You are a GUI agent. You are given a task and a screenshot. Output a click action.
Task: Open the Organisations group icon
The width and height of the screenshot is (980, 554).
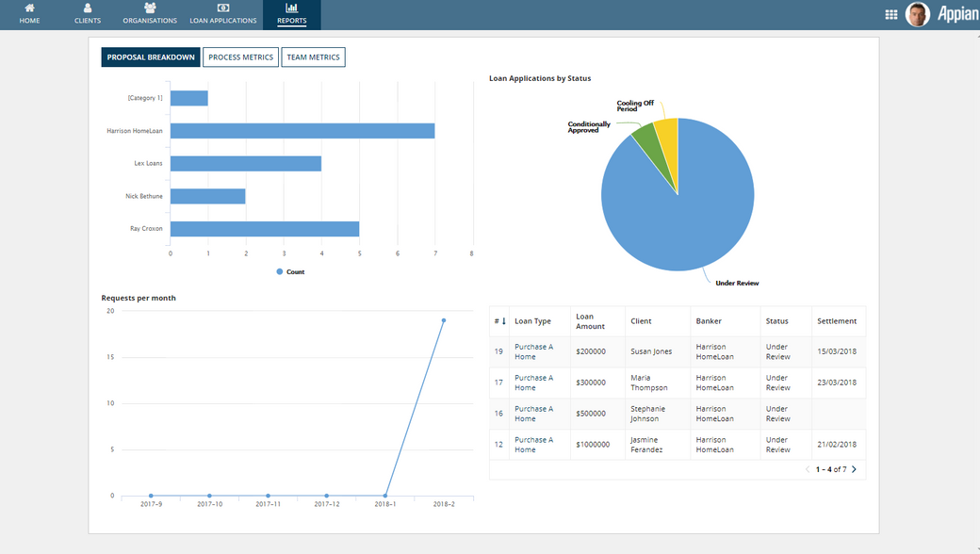[150, 8]
